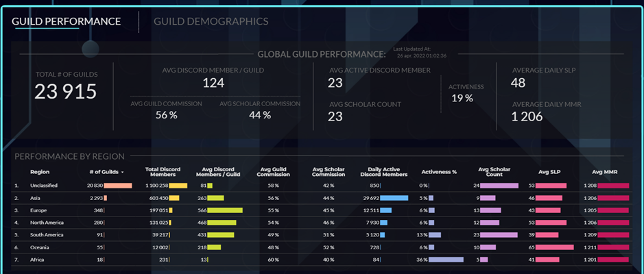Click North America avg members bar 468
Screen dimensions: 644x274
tap(222, 223)
